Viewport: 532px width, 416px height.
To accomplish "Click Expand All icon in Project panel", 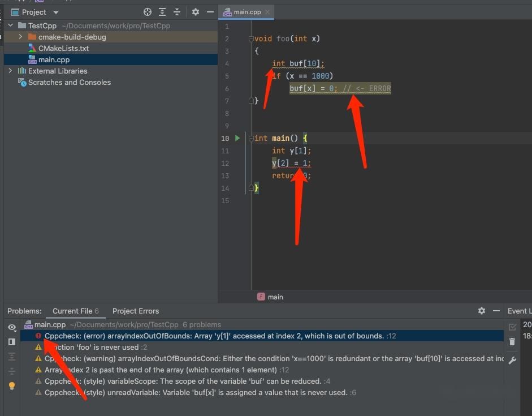I will coord(162,12).
